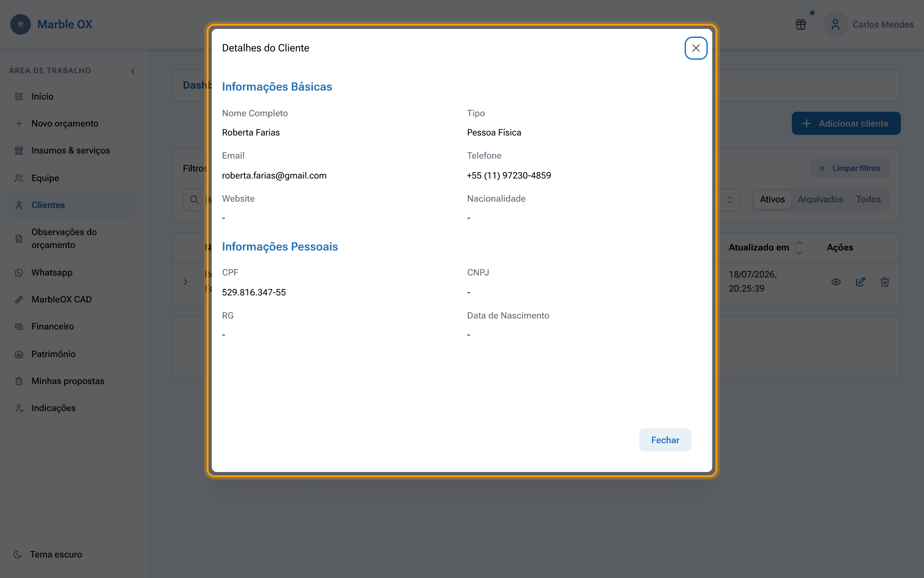Click the ruler icon for MarbleOX CAD
The image size is (924, 578).
19,299
